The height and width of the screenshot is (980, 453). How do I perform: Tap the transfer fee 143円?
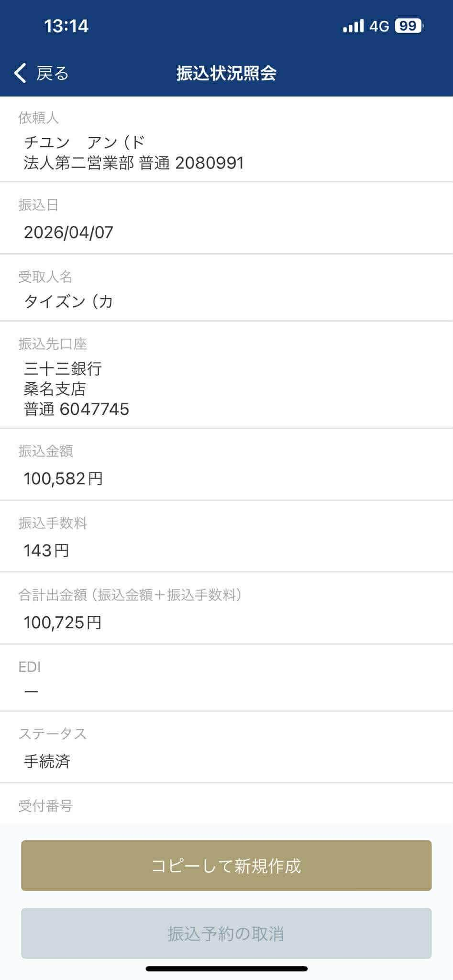(46, 550)
